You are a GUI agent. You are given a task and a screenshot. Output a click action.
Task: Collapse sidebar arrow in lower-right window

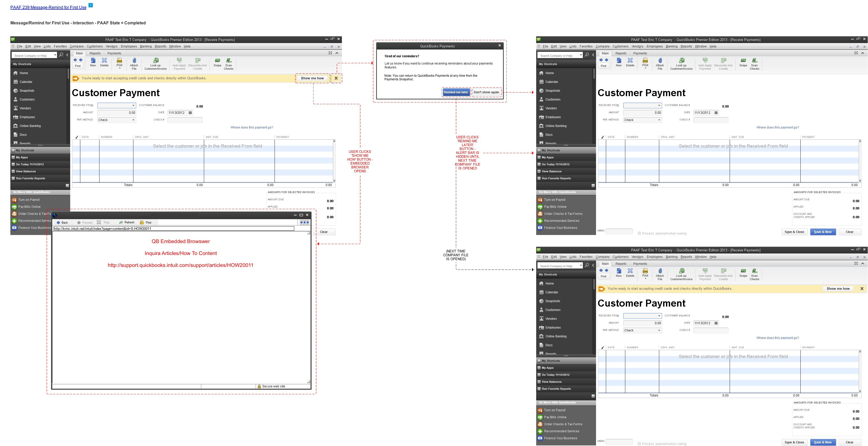(593, 265)
